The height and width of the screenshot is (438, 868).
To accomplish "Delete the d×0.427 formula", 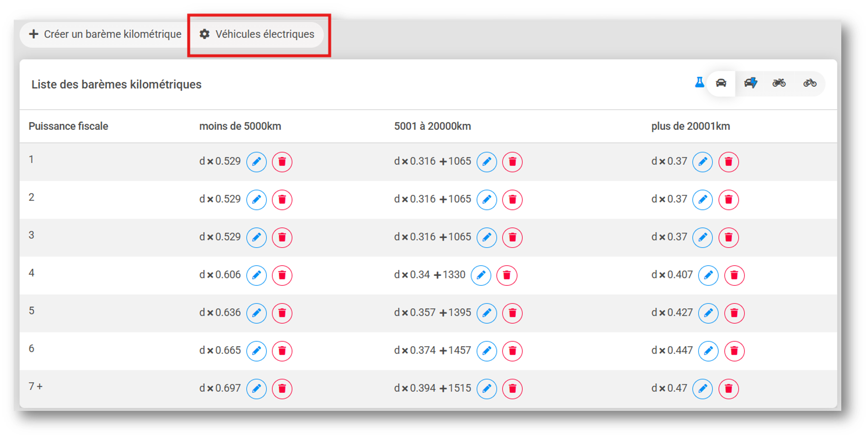I will 734,313.
